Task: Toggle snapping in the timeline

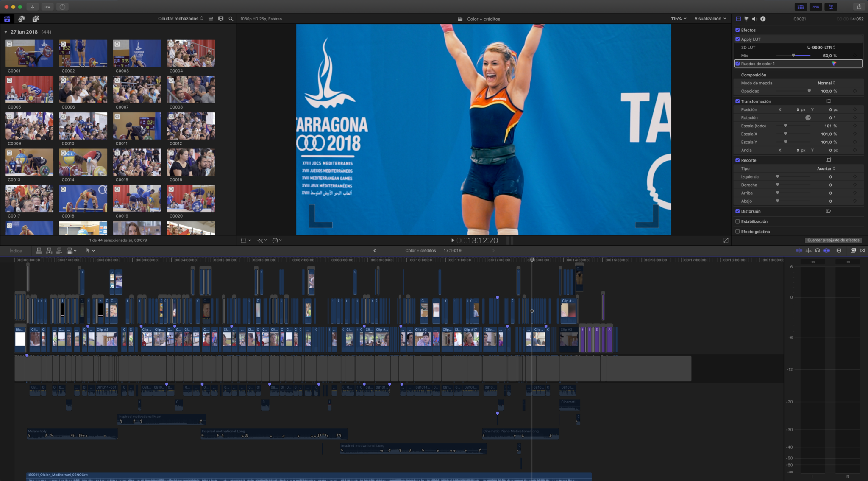Action: 827,251
